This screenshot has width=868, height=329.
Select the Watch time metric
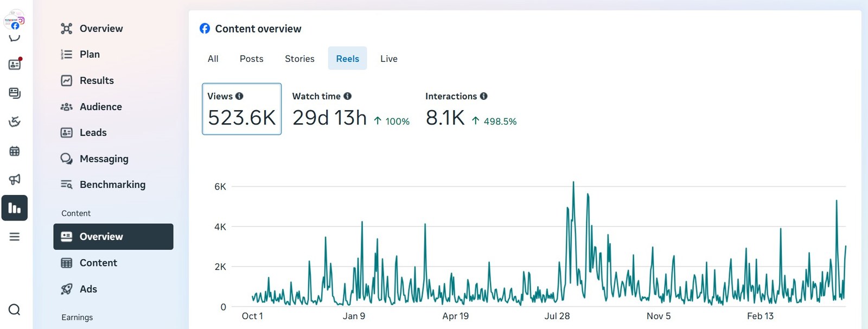click(x=350, y=109)
